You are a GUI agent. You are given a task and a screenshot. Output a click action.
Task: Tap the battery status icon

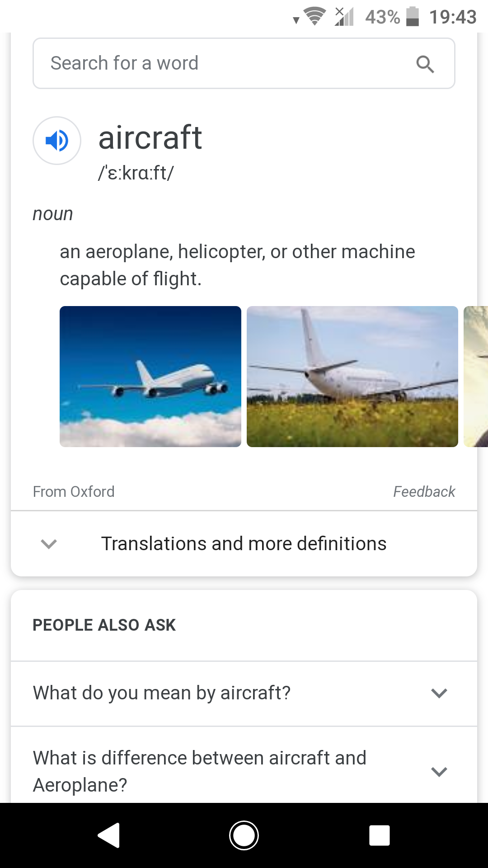pyautogui.click(x=412, y=17)
